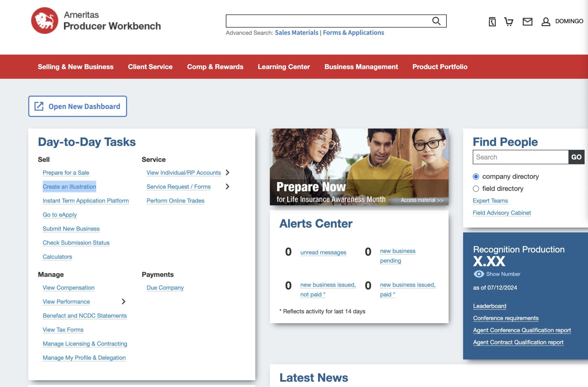
Task: Click the Submit New Business link
Action: click(x=71, y=229)
